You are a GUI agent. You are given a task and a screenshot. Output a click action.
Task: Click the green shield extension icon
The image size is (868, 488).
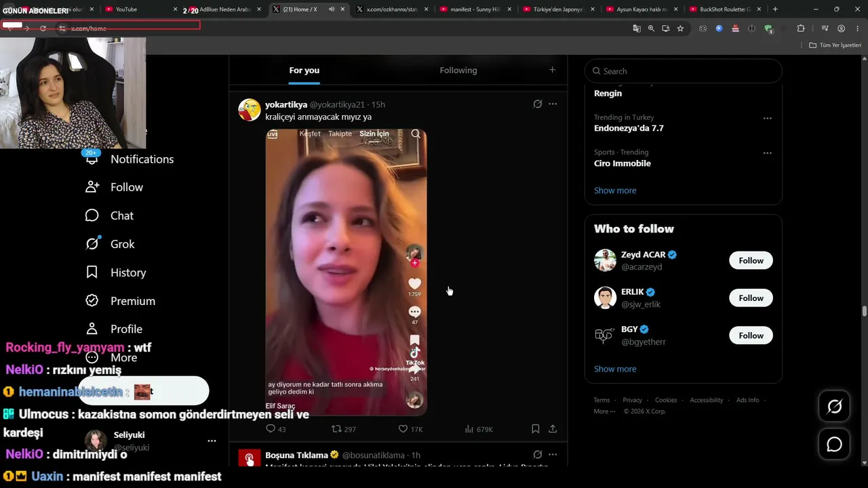(768, 28)
